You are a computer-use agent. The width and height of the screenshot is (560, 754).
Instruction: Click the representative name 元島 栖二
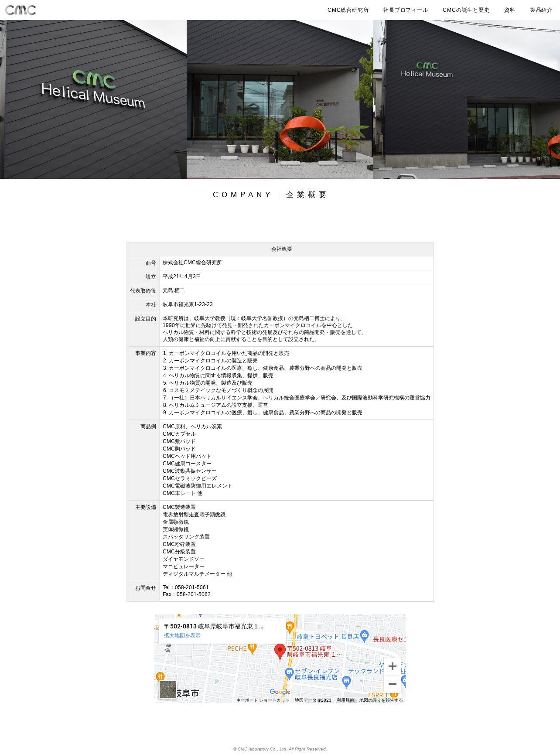coord(174,290)
